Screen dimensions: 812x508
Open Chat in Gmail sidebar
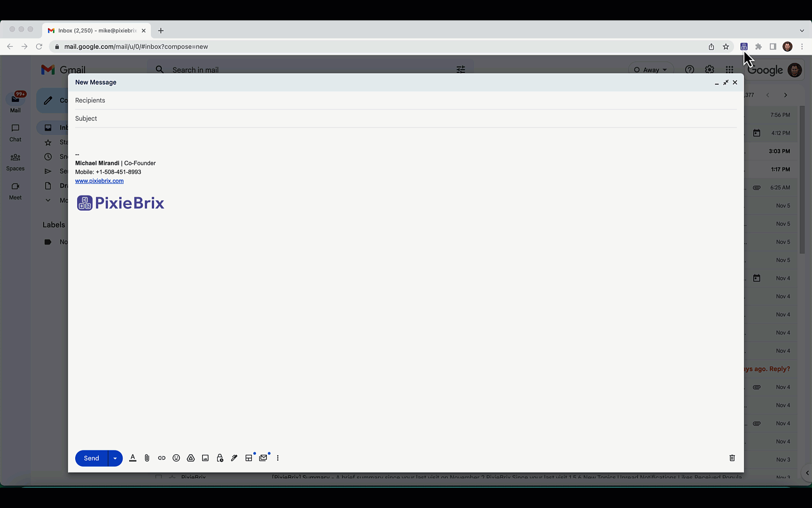click(x=16, y=133)
